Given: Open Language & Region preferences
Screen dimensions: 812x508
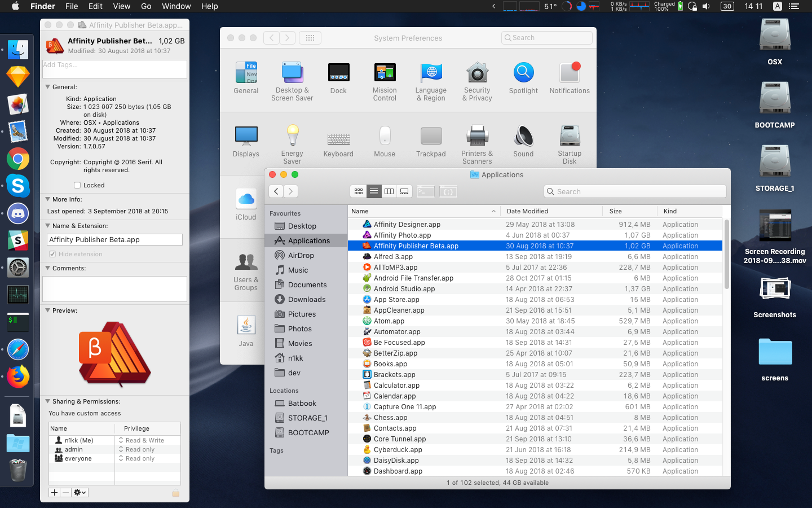Looking at the screenshot, I should pyautogui.click(x=431, y=82).
